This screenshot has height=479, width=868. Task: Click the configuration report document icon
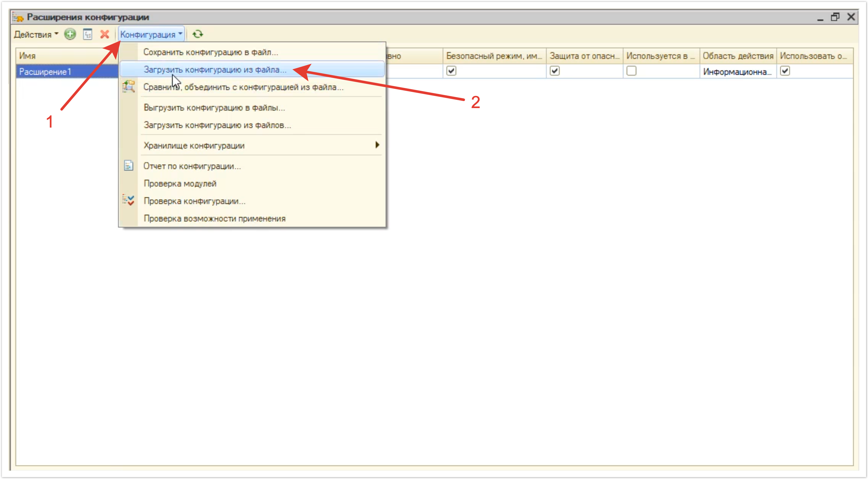[128, 166]
